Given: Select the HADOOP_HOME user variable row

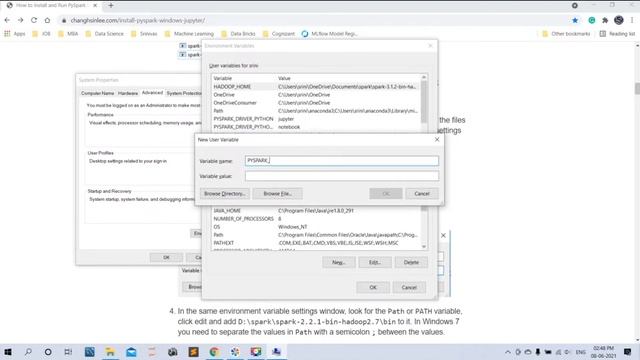Looking at the screenshot, I should pos(316,87).
